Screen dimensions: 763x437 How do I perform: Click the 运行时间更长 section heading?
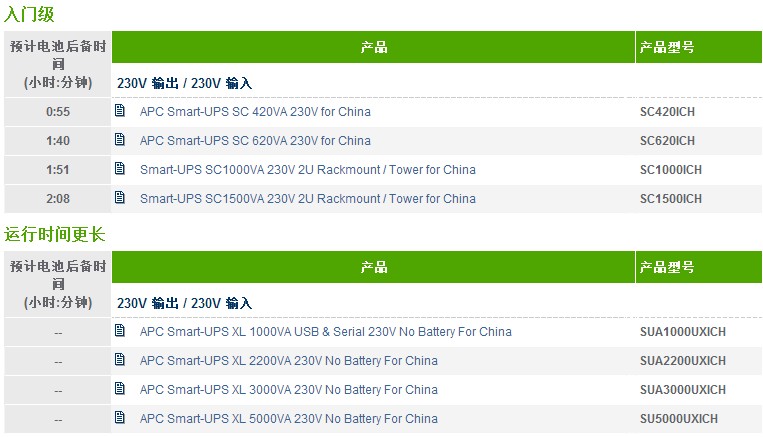coord(54,234)
